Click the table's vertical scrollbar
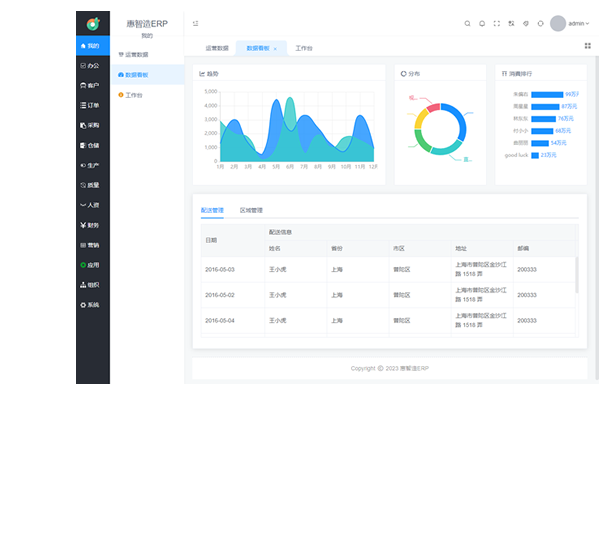 click(x=575, y=274)
